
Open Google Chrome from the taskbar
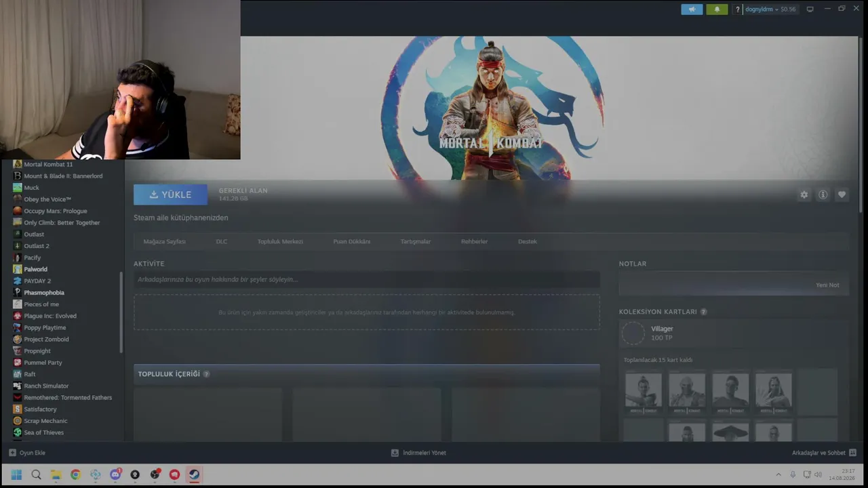(x=75, y=474)
